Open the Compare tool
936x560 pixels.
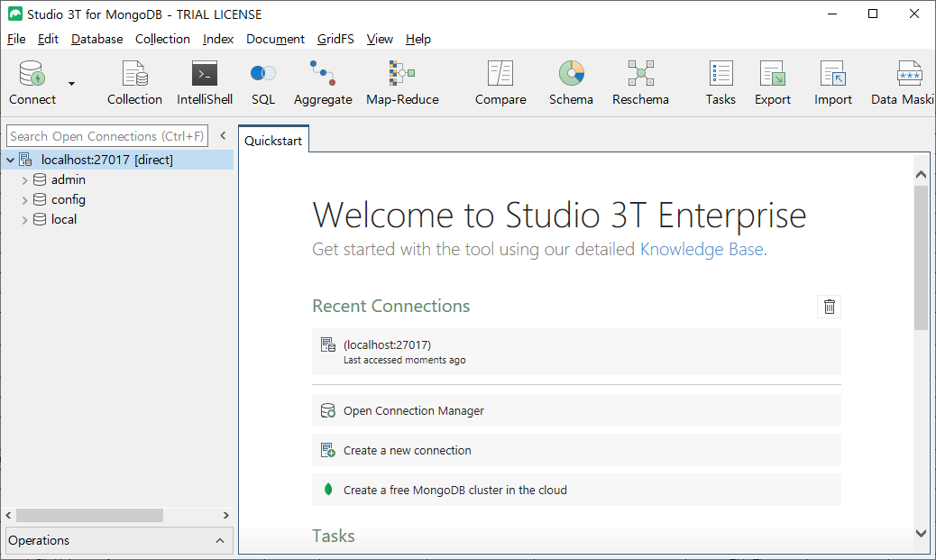500,83
